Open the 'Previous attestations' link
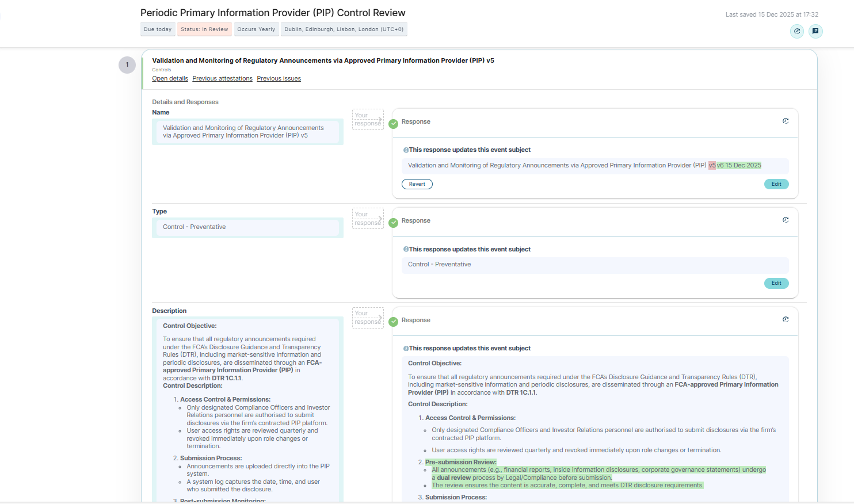This screenshot has height=504, width=854. click(222, 79)
